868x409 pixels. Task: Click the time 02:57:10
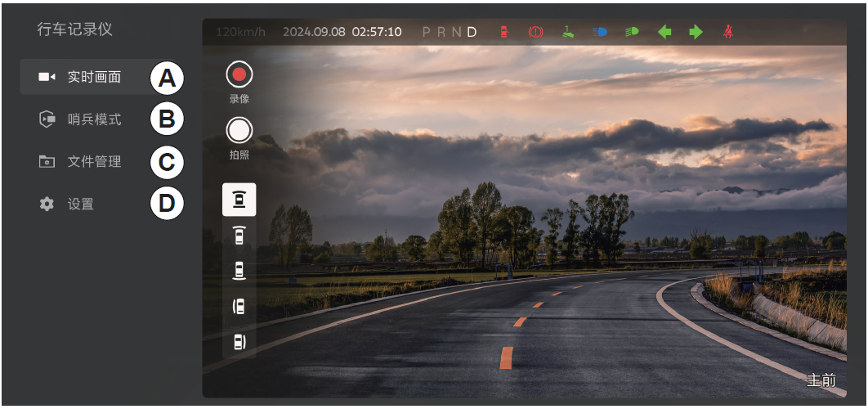377,32
